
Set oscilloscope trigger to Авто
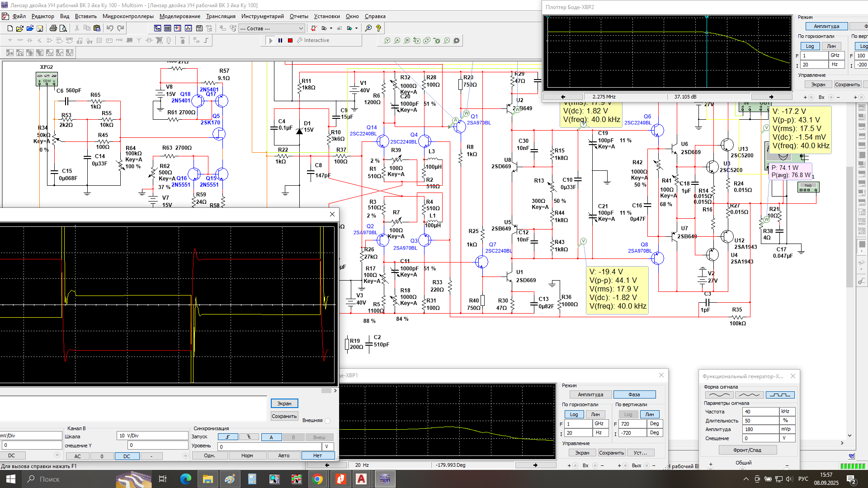pyautogui.click(x=284, y=455)
